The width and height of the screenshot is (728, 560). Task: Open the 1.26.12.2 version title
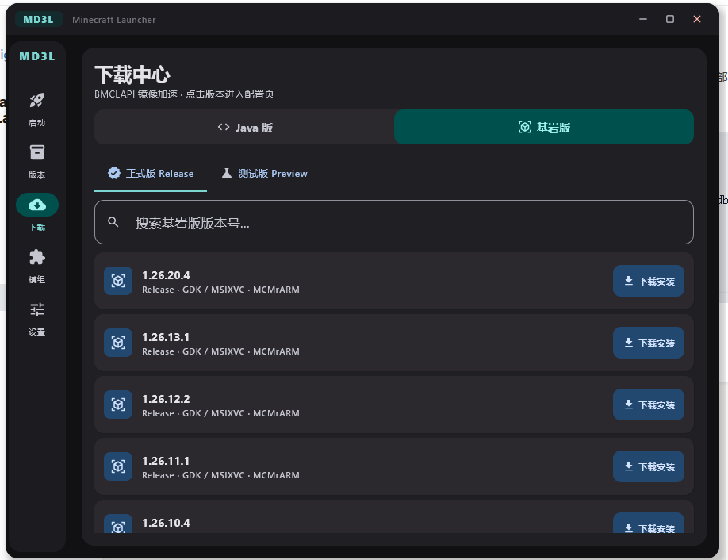point(166,399)
